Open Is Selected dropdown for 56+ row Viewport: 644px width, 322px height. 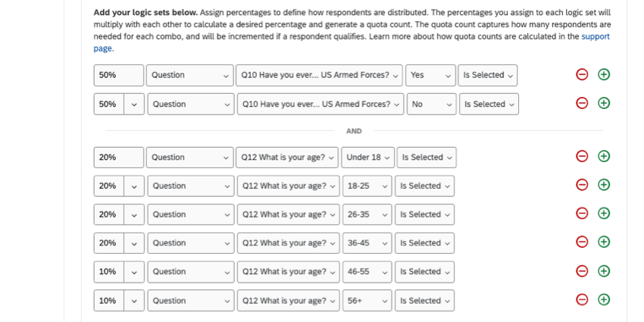click(x=424, y=301)
